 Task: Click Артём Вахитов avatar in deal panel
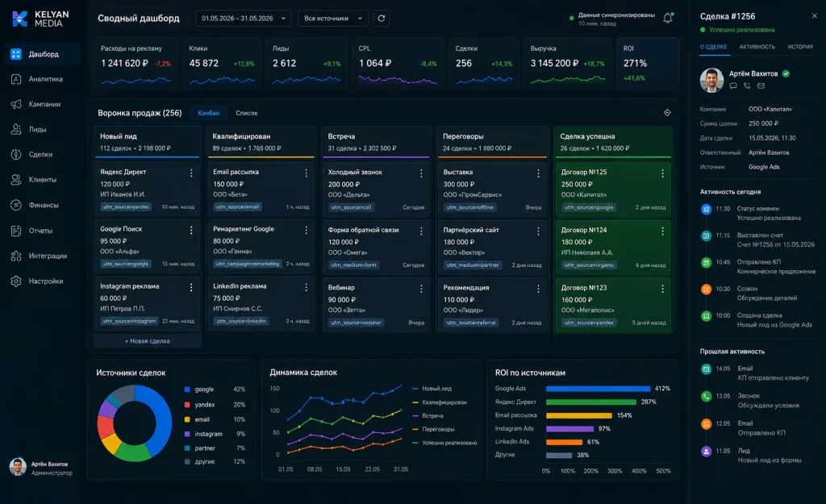(x=711, y=80)
